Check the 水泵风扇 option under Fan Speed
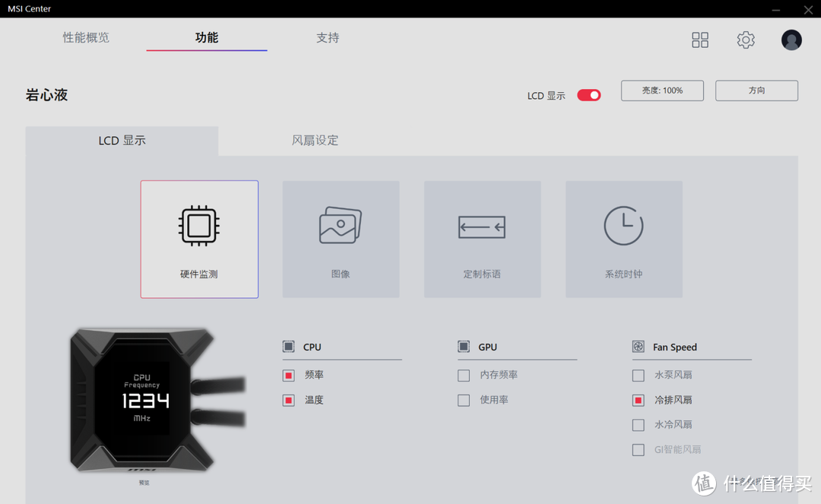Viewport: 821px width, 504px height. pos(639,375)
